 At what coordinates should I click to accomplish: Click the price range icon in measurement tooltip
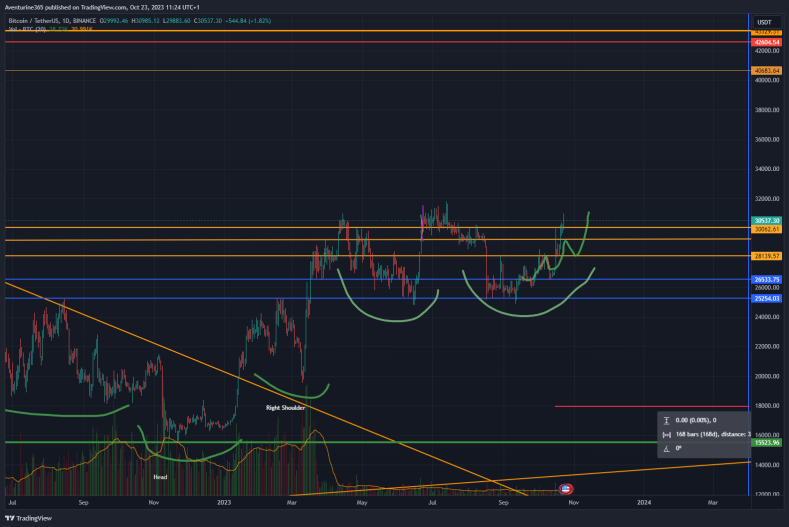666,420
